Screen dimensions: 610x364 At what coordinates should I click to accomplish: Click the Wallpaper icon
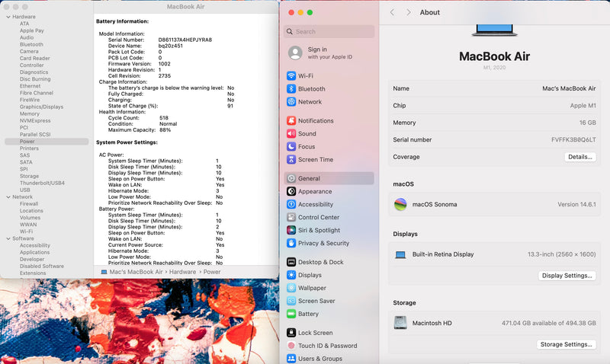click(291, 288)
